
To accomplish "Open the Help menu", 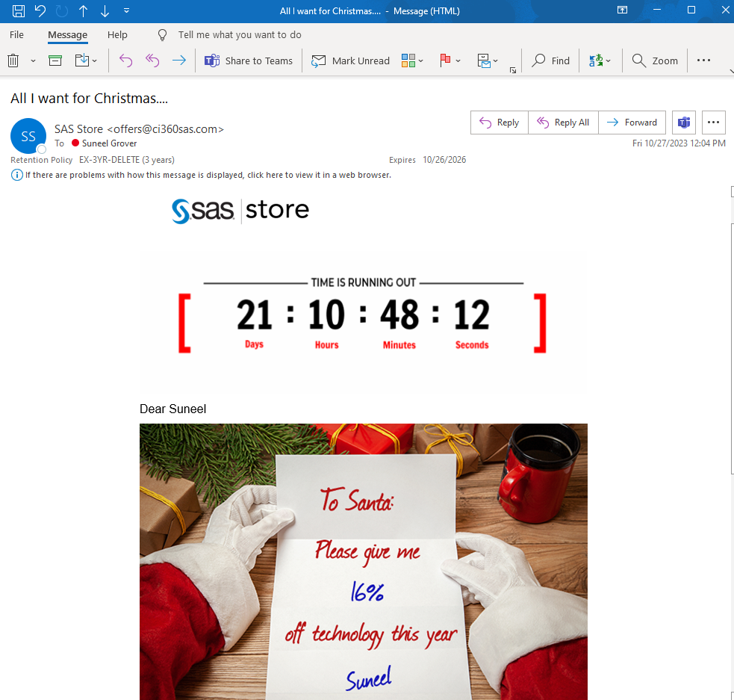I will click(117, 34).
